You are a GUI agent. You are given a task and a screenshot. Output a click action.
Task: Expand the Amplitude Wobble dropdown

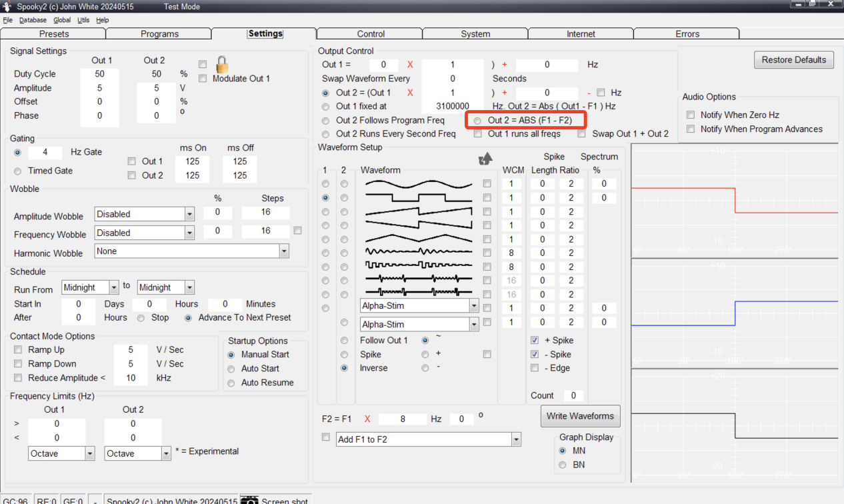point(189,215)
